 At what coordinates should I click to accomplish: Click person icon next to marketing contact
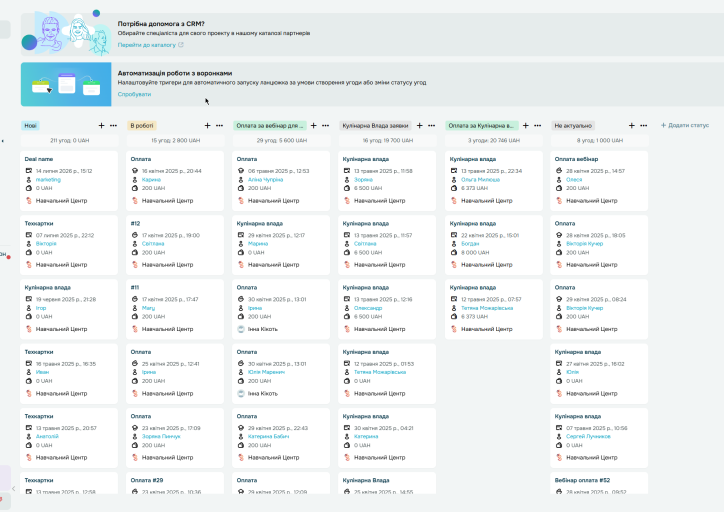pyautogui.click(x=29, y=180)
